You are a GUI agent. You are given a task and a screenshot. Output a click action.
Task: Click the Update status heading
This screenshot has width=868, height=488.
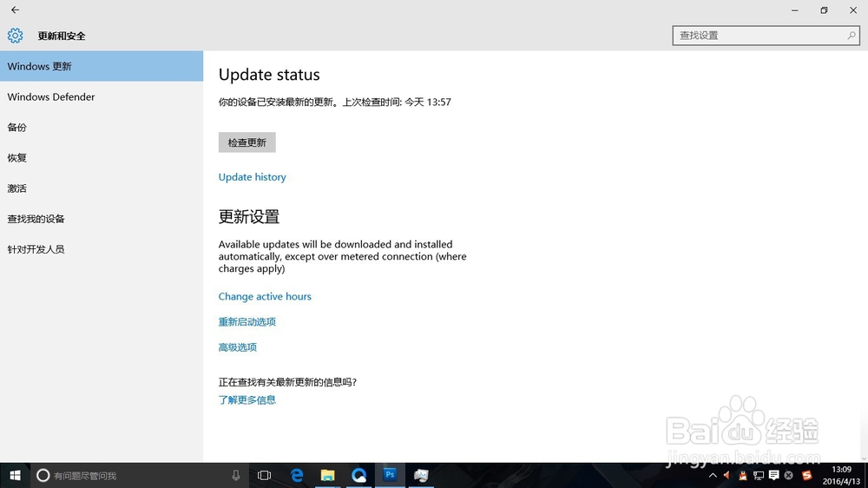[269, 75]
